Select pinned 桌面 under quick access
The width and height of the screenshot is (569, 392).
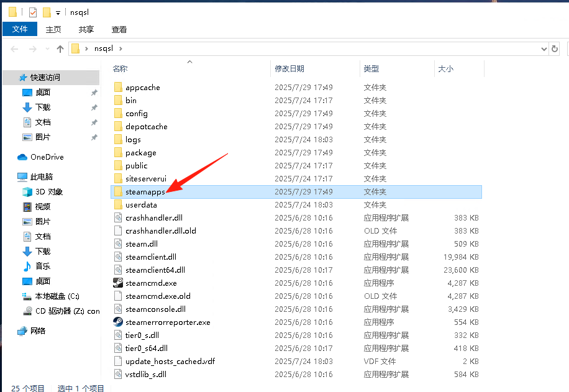pos(43,92)
